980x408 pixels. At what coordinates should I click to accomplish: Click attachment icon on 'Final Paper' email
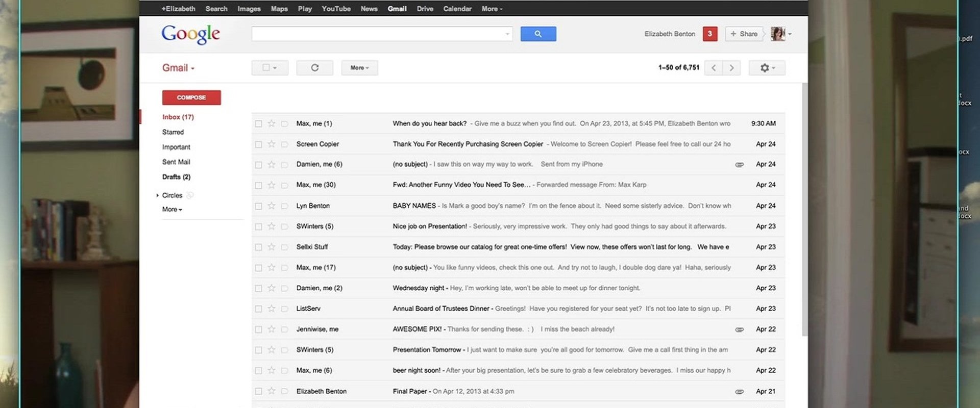click(739, 392)
